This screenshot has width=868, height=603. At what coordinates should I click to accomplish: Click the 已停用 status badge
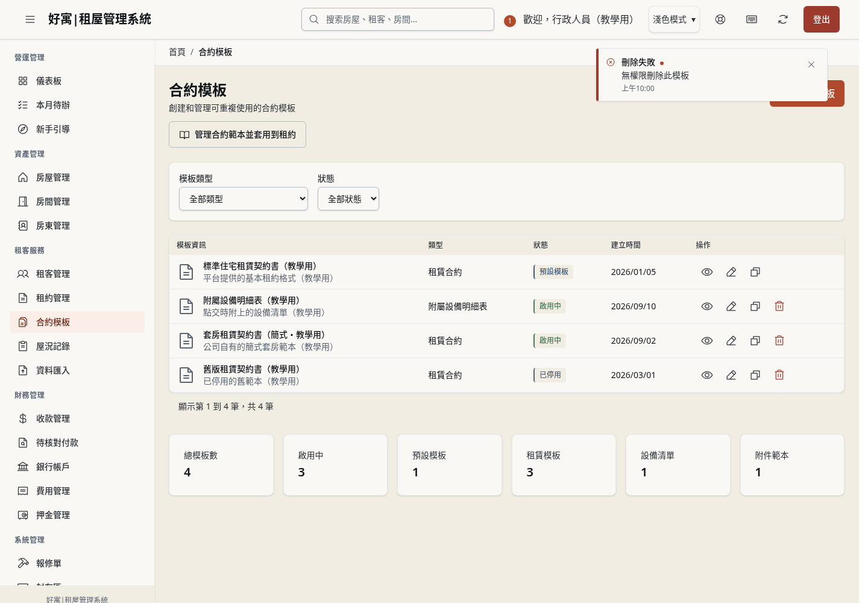[x=550, y=375]
